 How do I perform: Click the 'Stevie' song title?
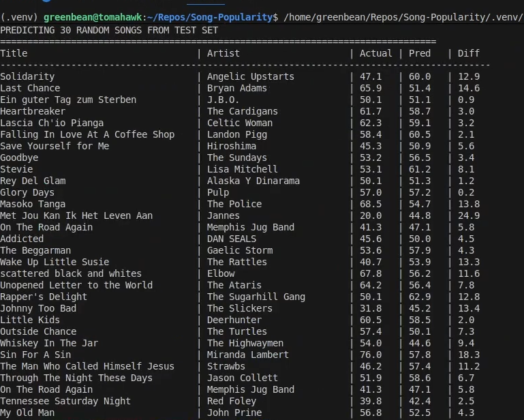coord(16,169)
